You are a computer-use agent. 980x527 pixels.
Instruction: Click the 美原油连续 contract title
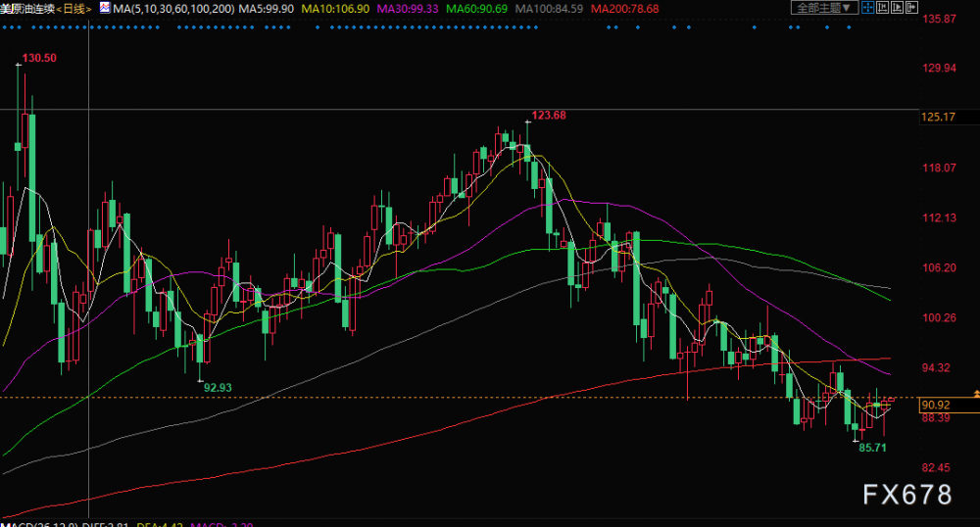27,9
